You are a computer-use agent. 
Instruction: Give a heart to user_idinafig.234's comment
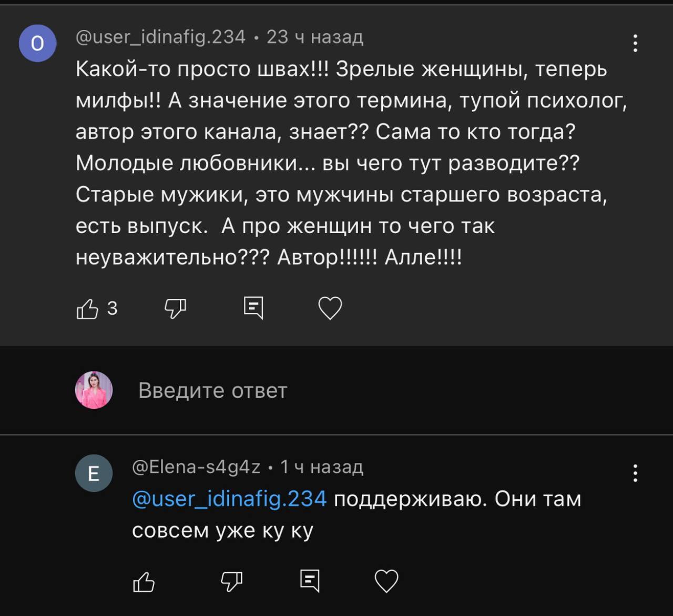[x=330, y=308]
